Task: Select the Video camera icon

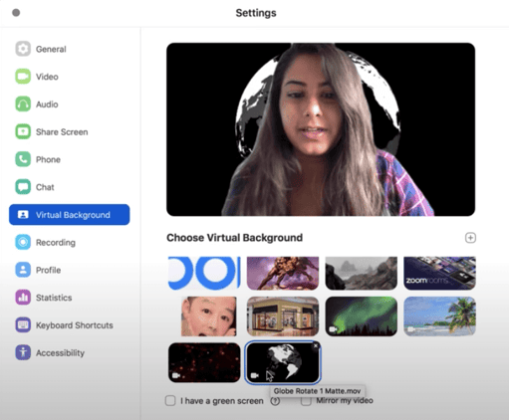Action: [x=23, y=77]
